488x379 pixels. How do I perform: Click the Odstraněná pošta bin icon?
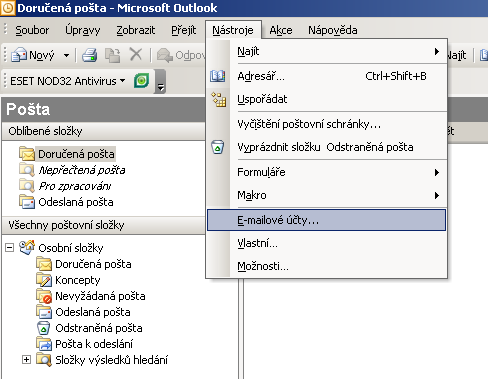43,328
